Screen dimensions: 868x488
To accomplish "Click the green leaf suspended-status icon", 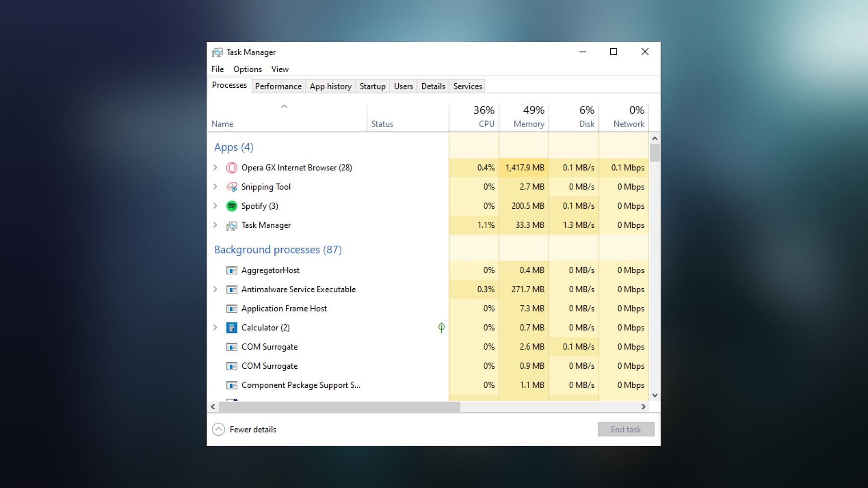I will [441, 328].
